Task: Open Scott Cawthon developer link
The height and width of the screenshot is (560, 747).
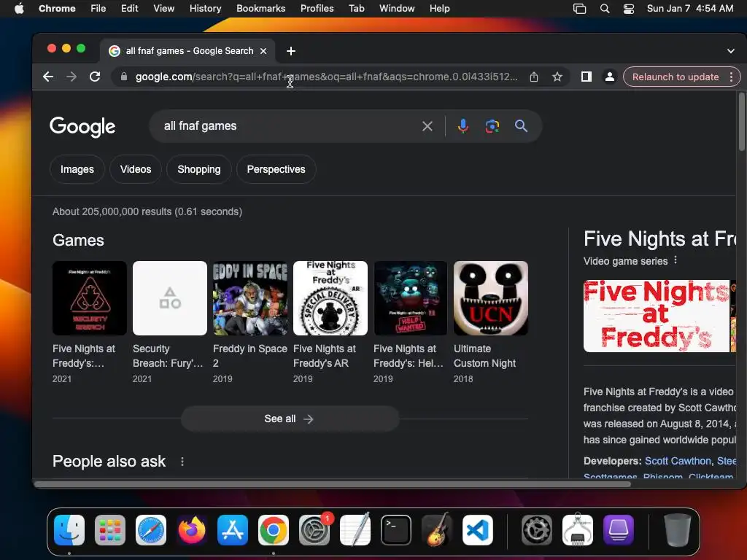Action: (x=678, y=461)
